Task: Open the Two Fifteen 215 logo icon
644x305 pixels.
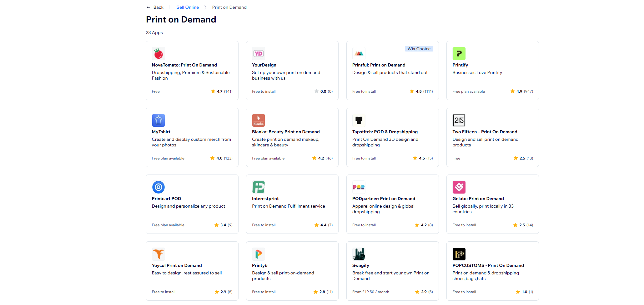Action: coord(459,121)
